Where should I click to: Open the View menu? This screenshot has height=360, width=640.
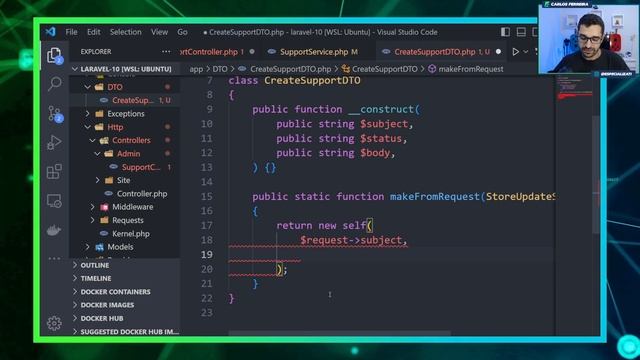point(159,32)
